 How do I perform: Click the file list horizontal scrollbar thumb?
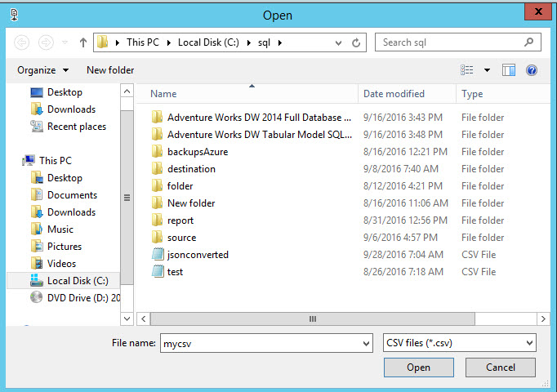click(313, 318)
